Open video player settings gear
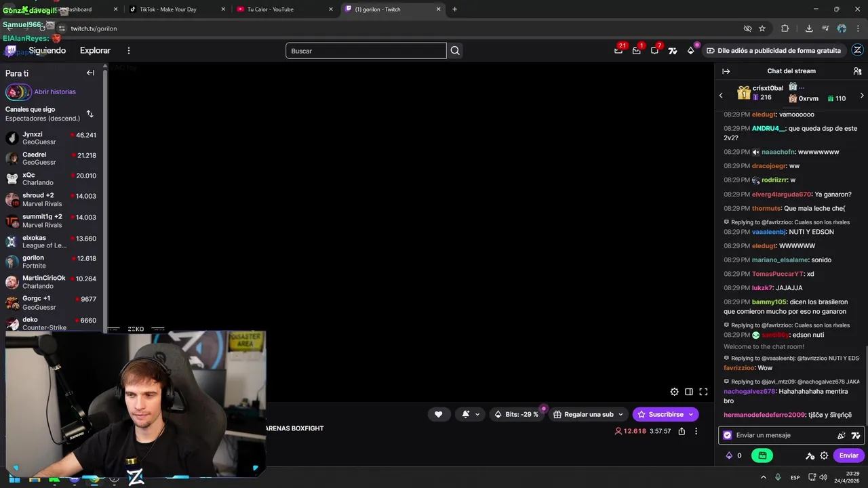The image size is (868, 488). pyautogui.click(x=674, y=392)
